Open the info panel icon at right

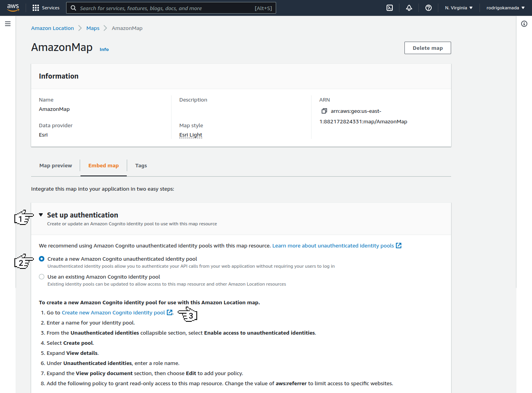524,24
